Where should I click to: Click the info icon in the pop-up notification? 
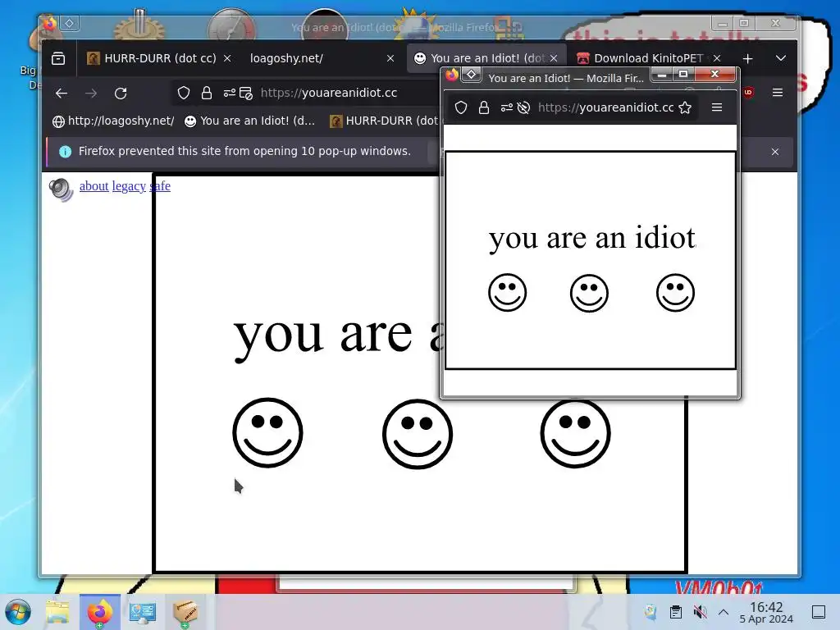(x=66, y=152)
